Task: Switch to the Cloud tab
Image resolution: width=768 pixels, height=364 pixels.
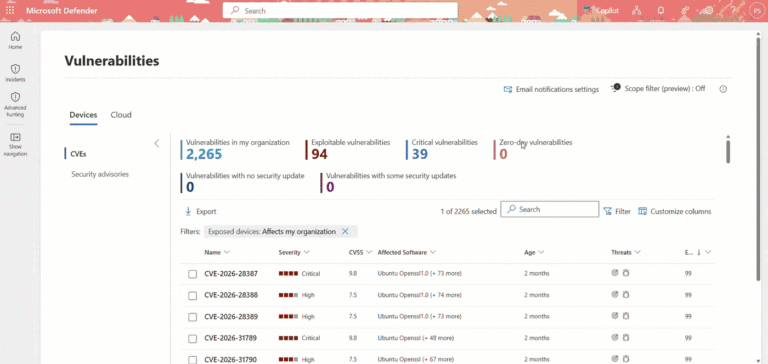Action: (x=121, y=115)
